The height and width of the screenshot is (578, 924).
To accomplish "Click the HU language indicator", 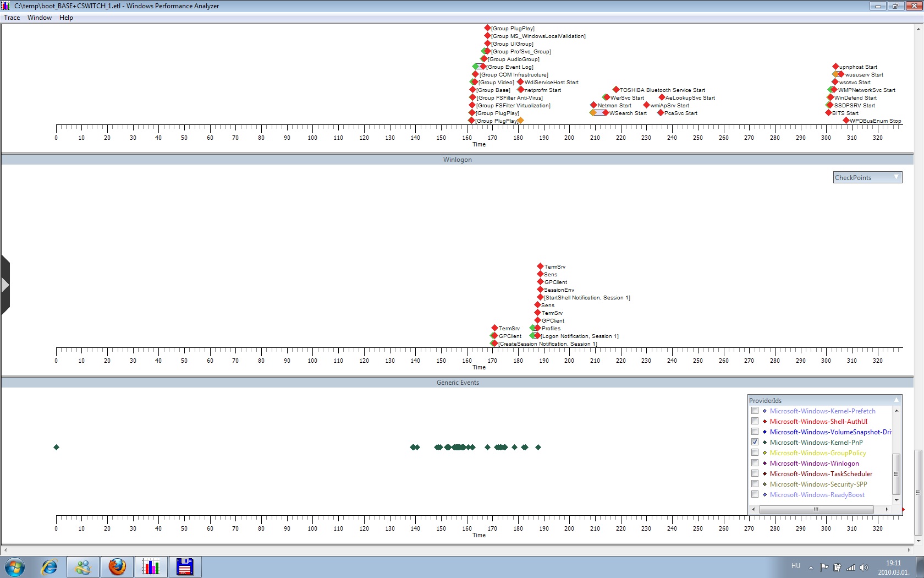I will click(796, 566).
